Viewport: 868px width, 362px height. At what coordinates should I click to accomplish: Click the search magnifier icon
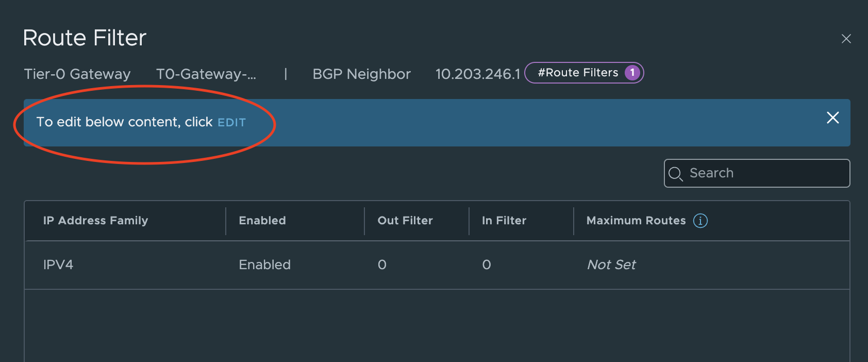(677, 173)
